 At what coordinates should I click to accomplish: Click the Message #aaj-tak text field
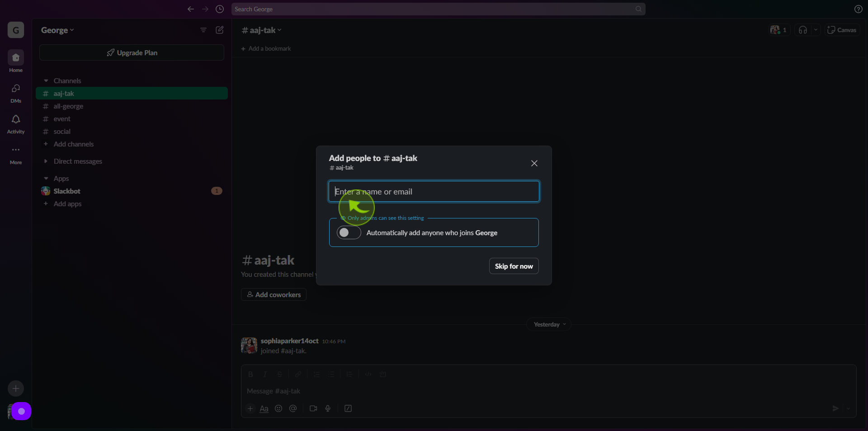548,391
